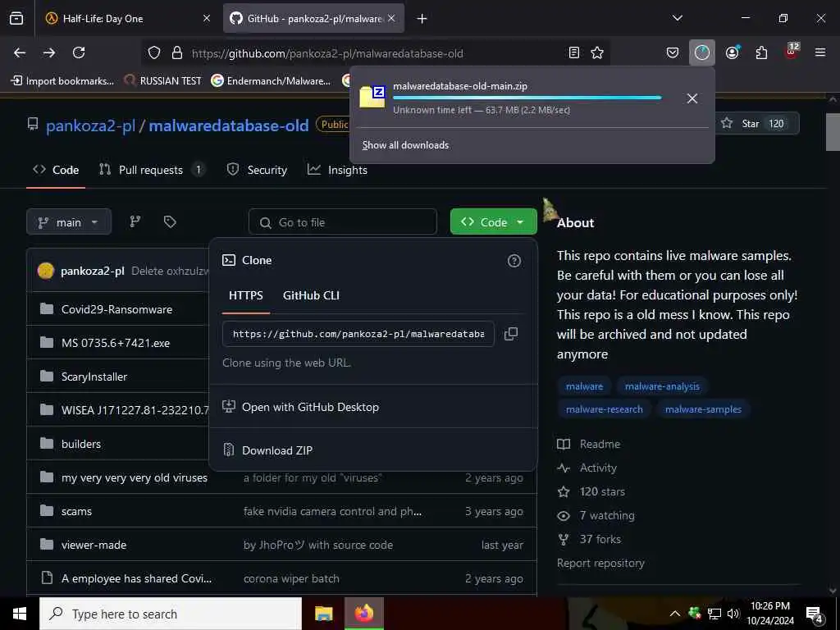Open malwaredatabase-old repository link
The image size is (840, 630).
pyautogui.click(x=229, y=126)
